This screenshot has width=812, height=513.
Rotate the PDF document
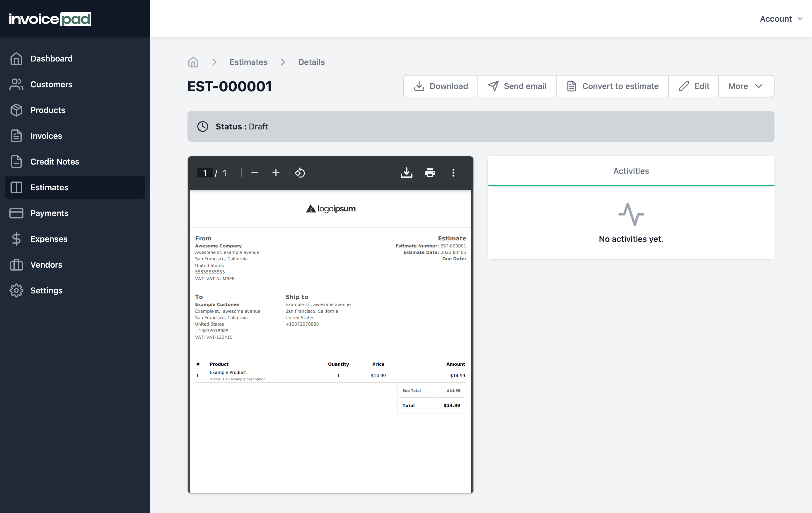click(x=300, y=173)
